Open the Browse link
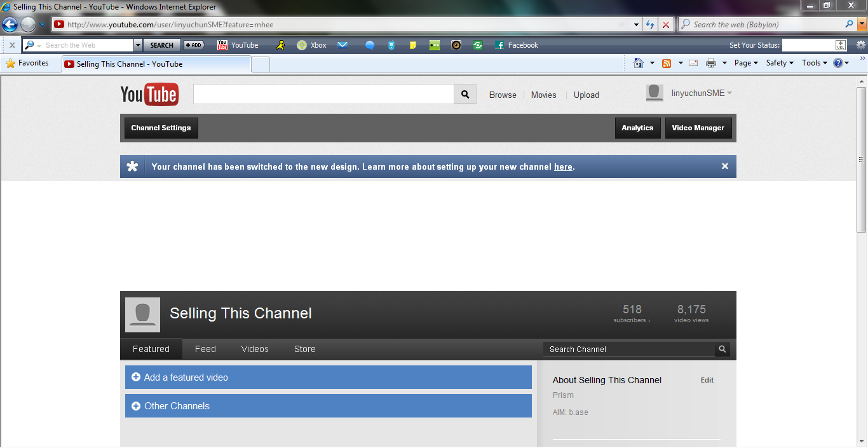The height and width of the screenshot is (448, 868). (503, 95)
